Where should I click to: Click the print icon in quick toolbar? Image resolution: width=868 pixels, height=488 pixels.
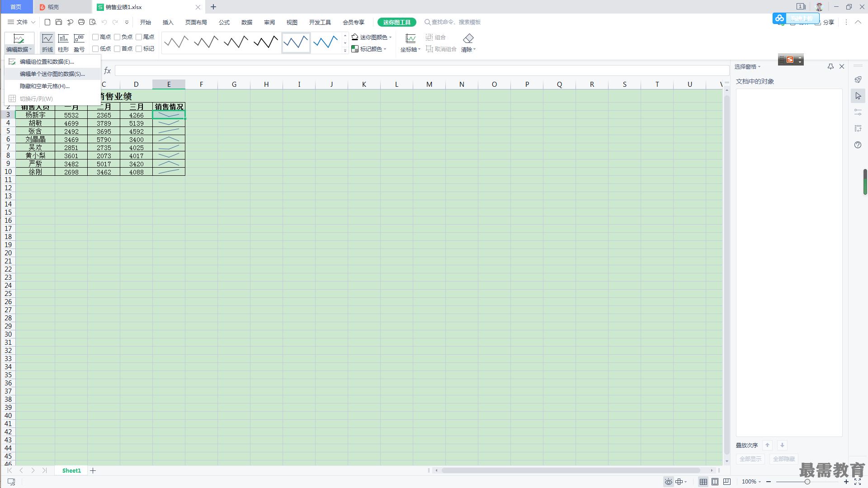[x=81, y=22]
